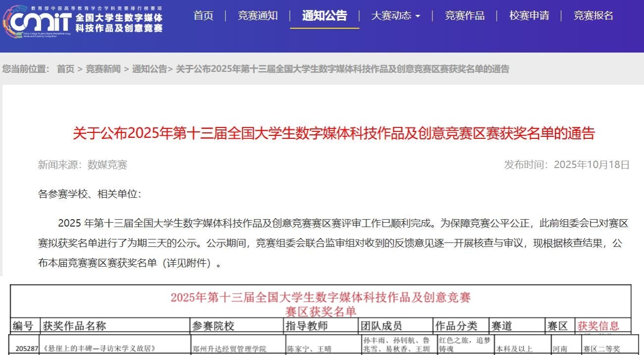Viewport: 644px width, 355px height.
Task: Expand the 大赛动态 dropdown menu
Action: pyautogui.click(x=395, y=16)
